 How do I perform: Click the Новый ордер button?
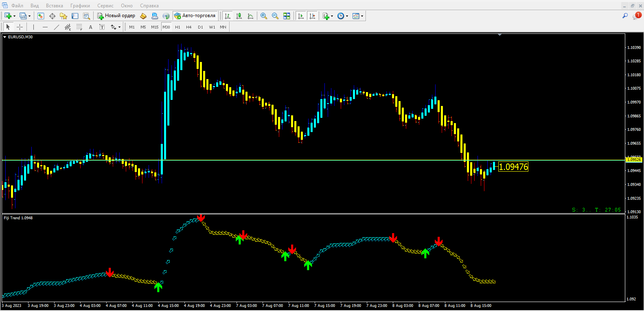(x=116, y=16)
